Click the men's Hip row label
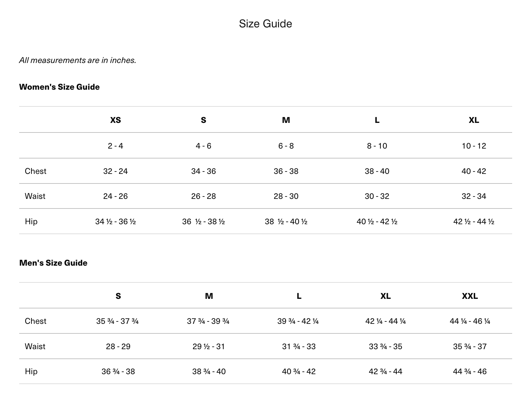The image size is (532, 406). [x=31, y=371]
